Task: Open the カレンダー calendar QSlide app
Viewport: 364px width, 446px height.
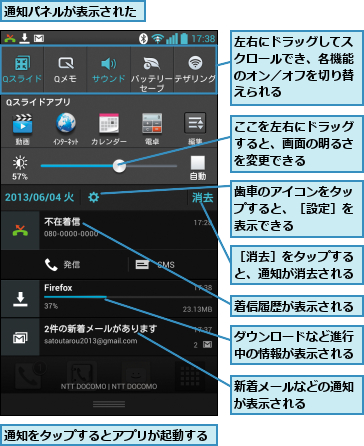Action: click(x=109, y=129)
